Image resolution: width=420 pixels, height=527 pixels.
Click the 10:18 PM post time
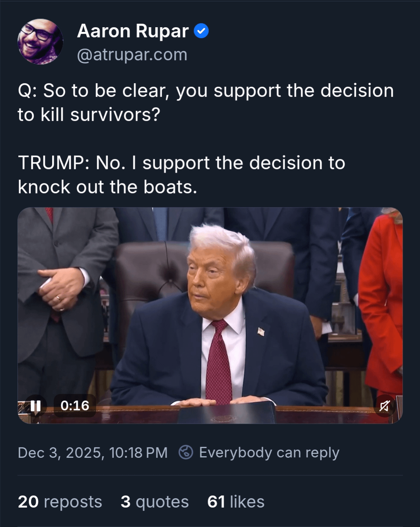(x=138, y=453)
